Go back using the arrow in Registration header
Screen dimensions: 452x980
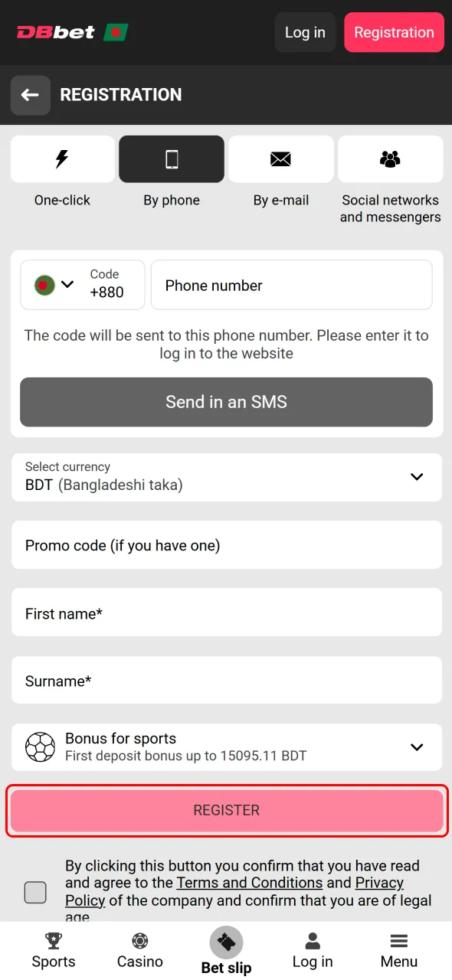(30, 95)
